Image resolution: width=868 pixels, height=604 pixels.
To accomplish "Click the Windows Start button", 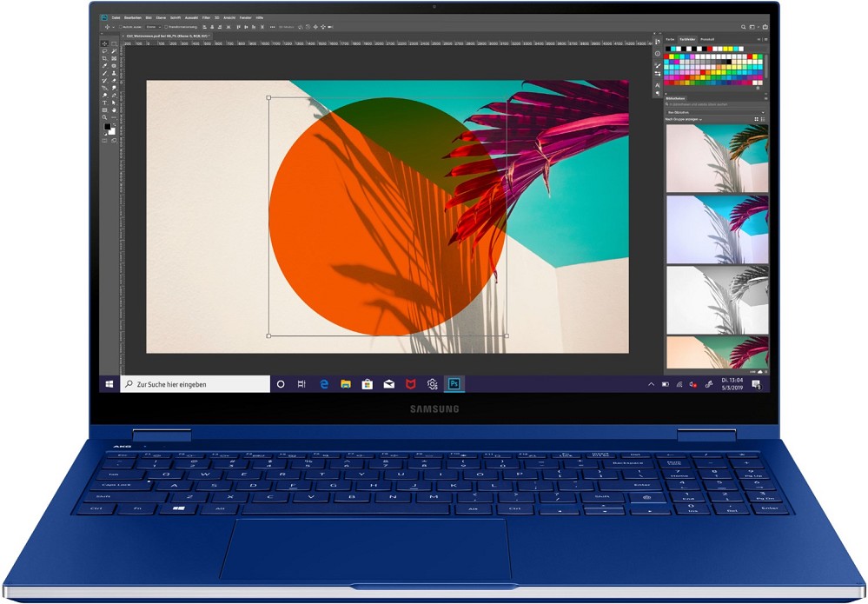I will [109, 383].
